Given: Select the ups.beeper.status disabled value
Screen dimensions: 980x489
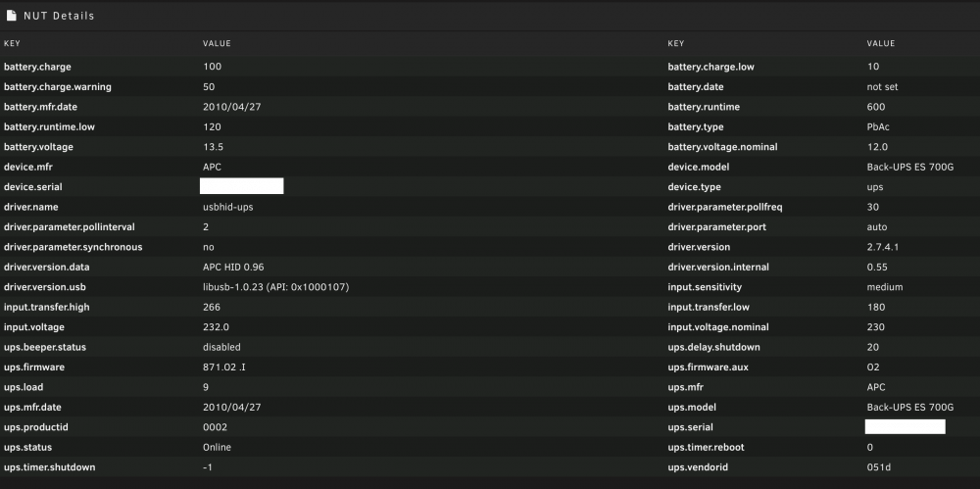Looking at the screenshot, I should tap(221, 347).
